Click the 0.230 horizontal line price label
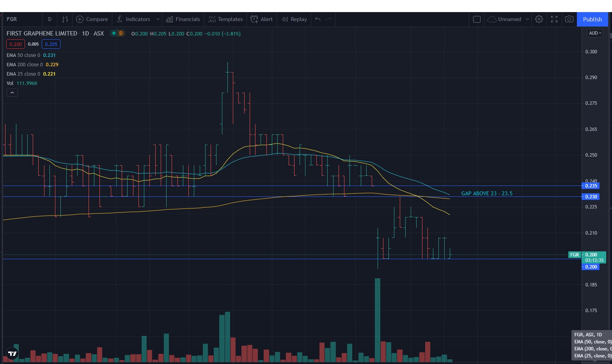612x364 pixels. pyautogui.click(x=591, y=197)
